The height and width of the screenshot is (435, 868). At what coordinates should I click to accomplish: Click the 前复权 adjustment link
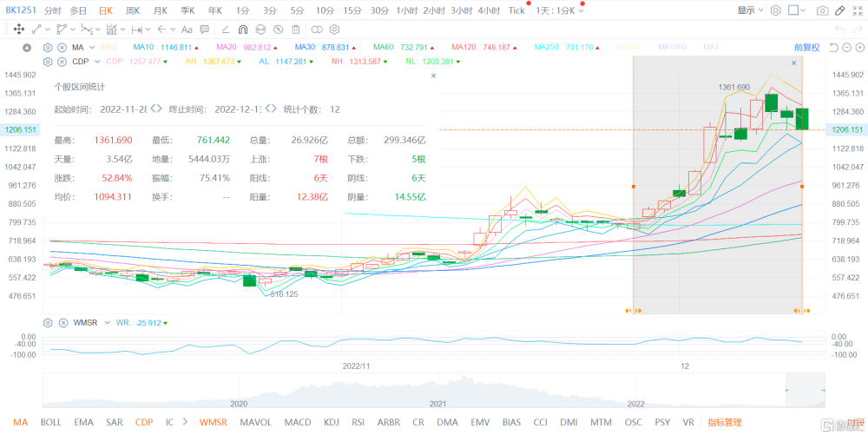pyautogui.click(x=807, y=48)
